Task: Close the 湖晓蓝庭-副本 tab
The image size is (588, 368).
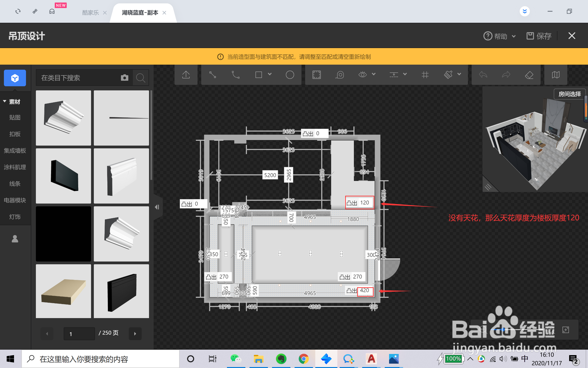Action: [164, 13]
